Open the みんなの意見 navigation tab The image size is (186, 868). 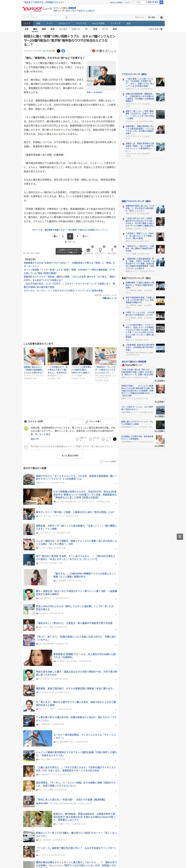click(99, 24)
